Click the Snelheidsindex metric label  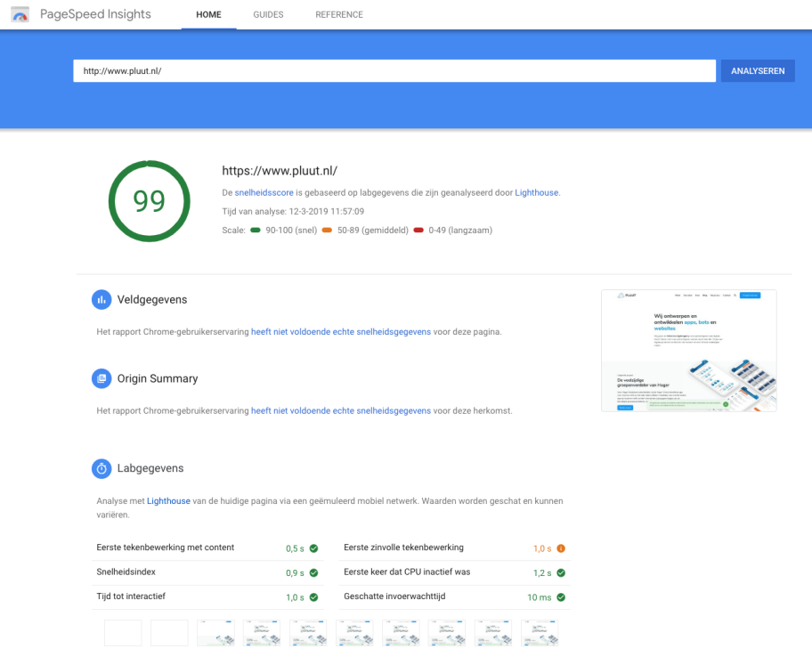click(x=126, y=572)
